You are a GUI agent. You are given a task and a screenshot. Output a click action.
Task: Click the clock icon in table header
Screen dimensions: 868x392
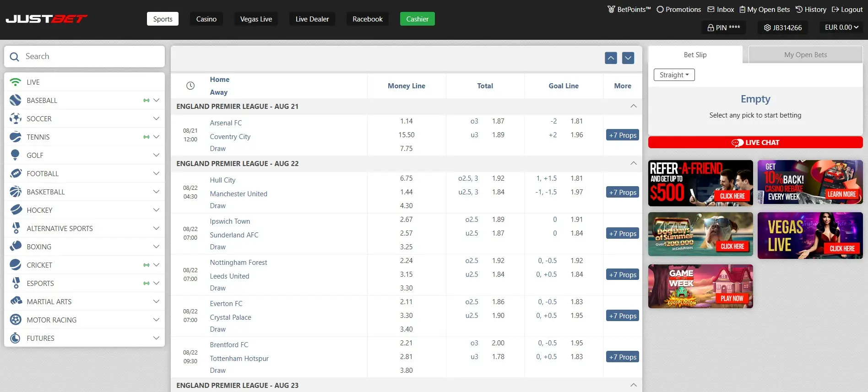(190, 86)
